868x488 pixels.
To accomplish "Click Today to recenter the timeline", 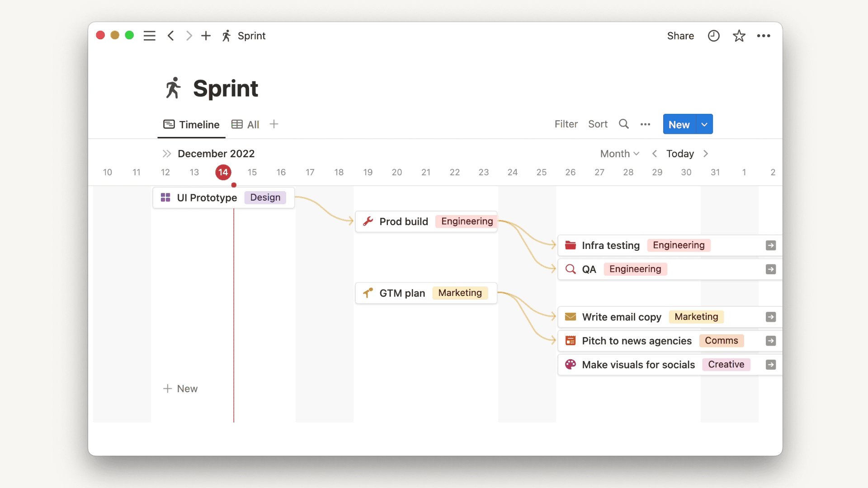I will [x=679, y=154].
